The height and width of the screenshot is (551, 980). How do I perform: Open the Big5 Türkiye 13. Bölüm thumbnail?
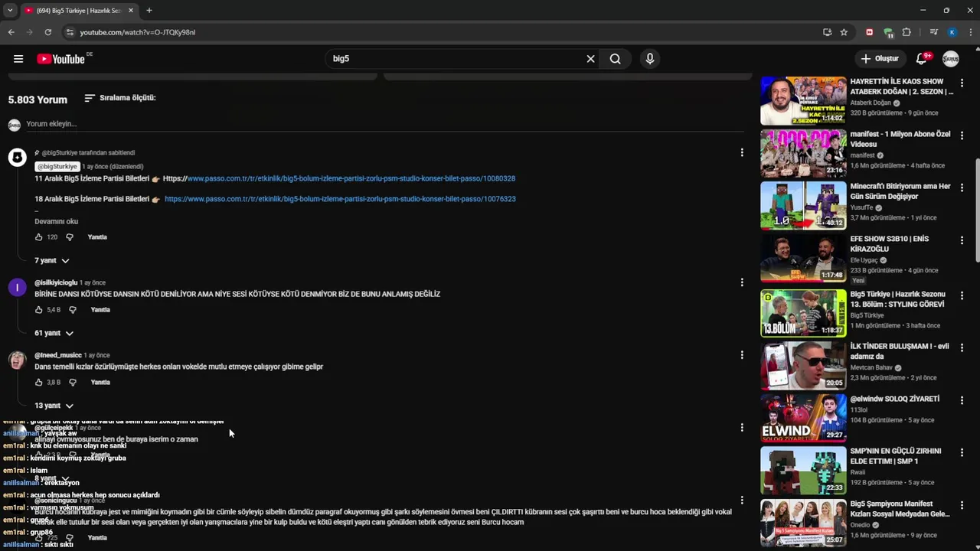[803, 313]
